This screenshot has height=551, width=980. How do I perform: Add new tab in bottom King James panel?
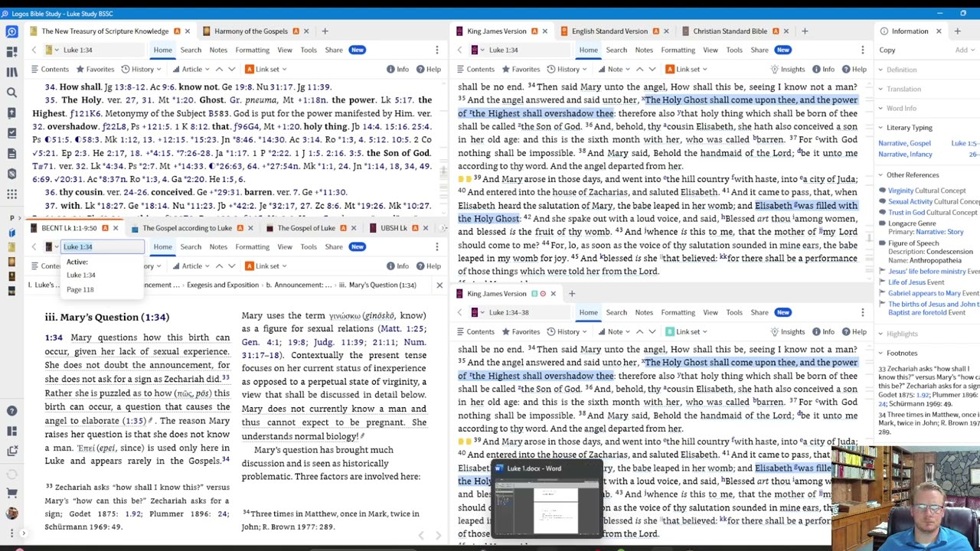tap(571, 293)
